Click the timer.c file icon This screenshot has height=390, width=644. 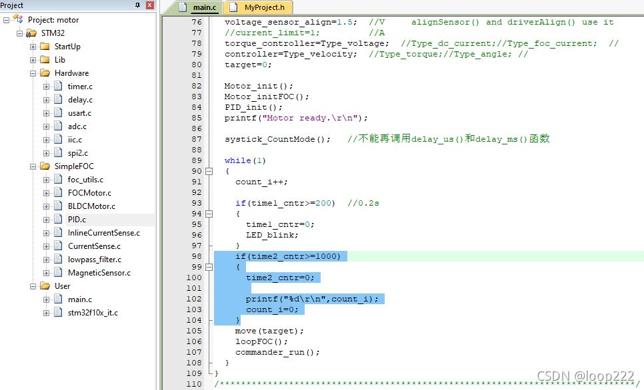point(58,86)
